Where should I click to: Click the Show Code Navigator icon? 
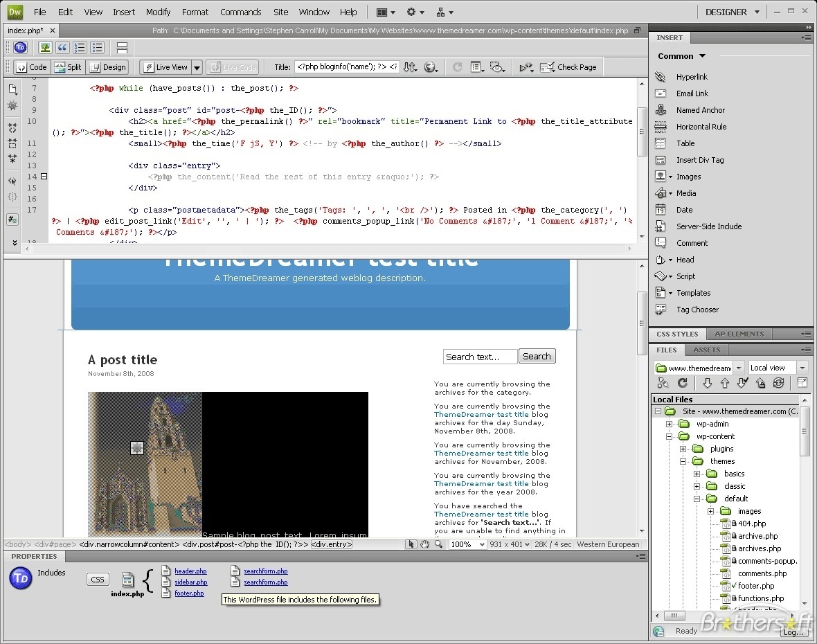click(x=12, y=104)
